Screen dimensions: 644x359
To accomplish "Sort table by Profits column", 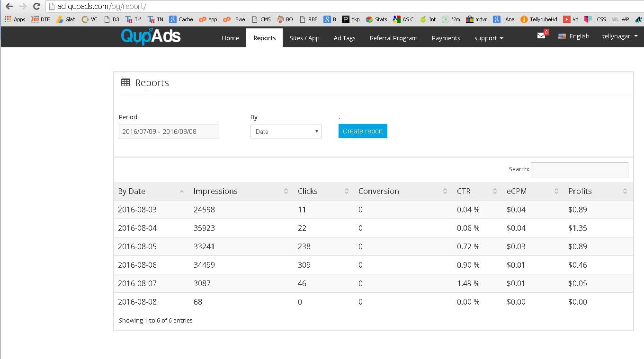I will 599,191.
